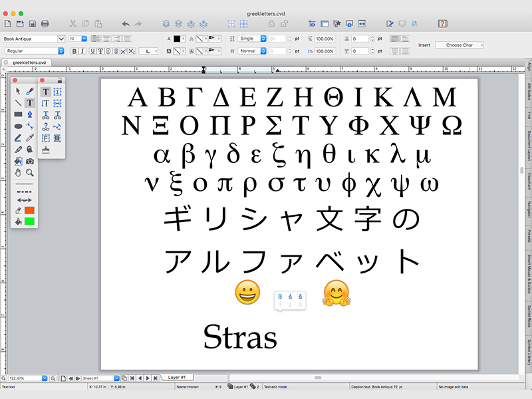The width and height of the screenshot is (532, 399).
Task: Toggle Italic text formatting
Action: click(x=83, y=51)
